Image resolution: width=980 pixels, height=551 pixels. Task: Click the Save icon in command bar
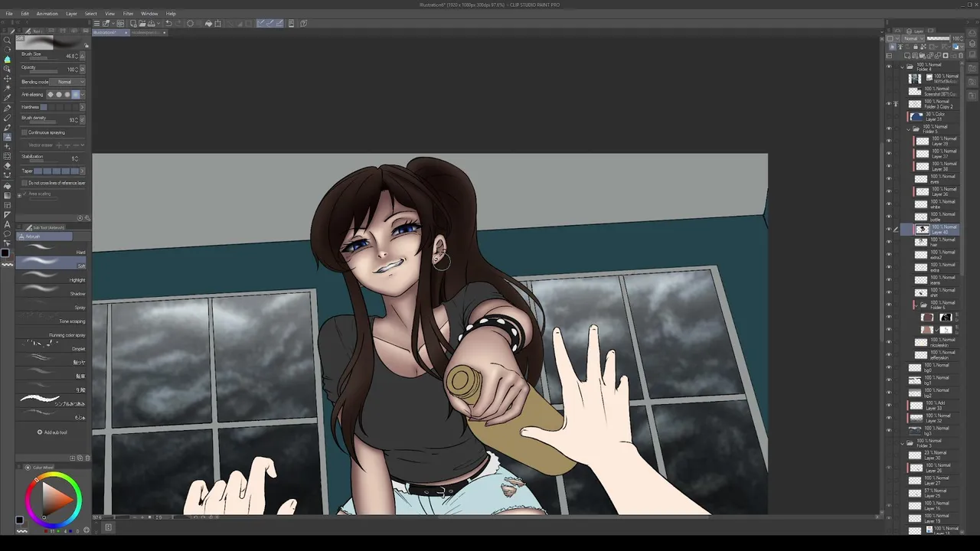coord(151,24)
